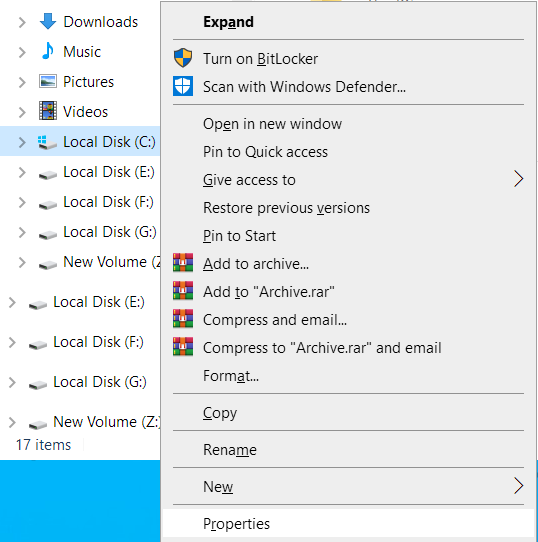Select the Videos label in the tree
The height and width of the screenshot is (542, 538).
[85, 112]
